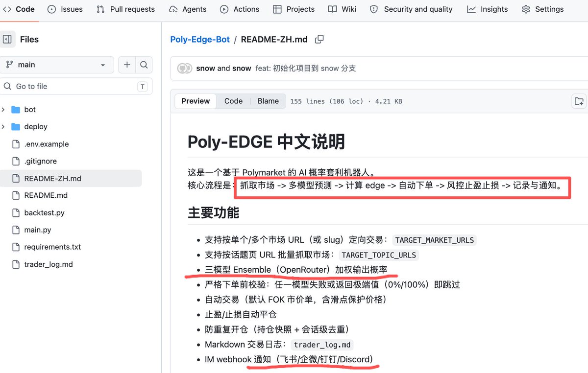
Task: Copy file path icon next to README-ZH.md
Action: 319,39
